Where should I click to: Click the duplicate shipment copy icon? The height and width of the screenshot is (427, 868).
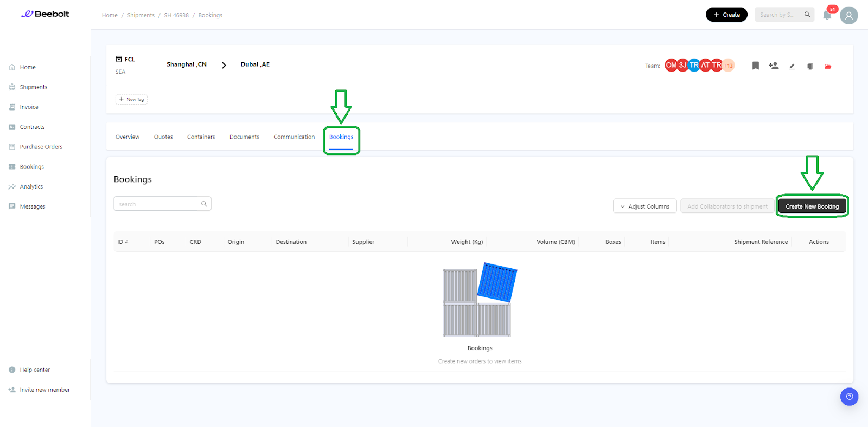click(x=809, y=66)
